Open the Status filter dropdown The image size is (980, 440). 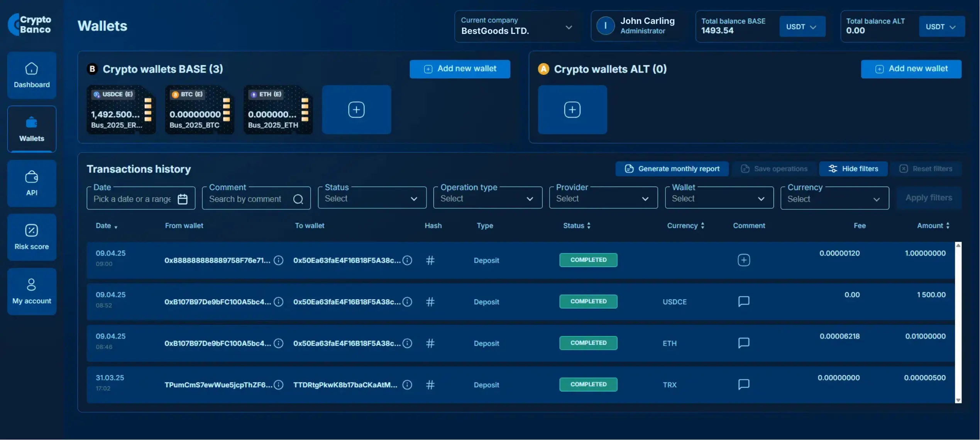[x=372, y=198]
